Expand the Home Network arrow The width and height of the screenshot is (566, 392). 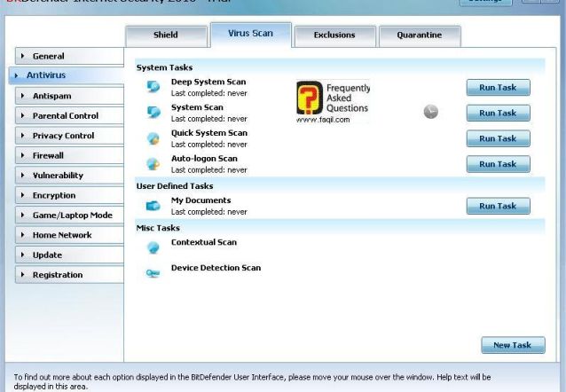[23, 235]
